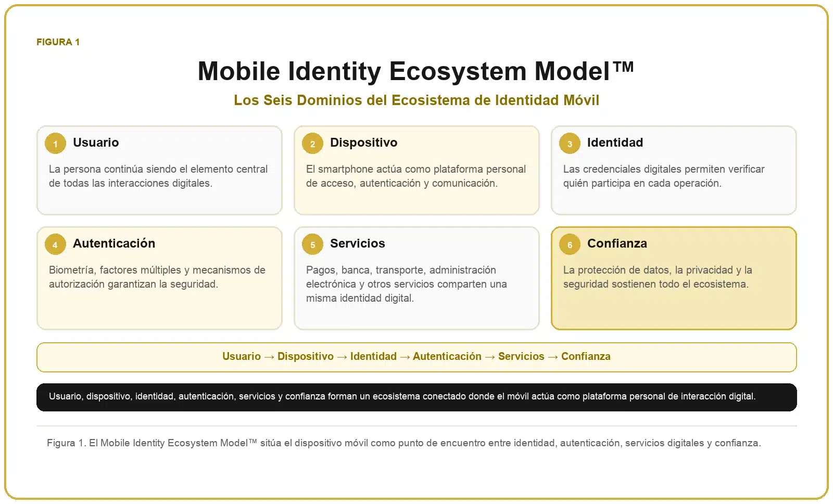Select the bottom caption beginning "Figura 1. El Mobile Identity"
The height and width of the screenshot is (504, 833).
click(x=404, y=443)
